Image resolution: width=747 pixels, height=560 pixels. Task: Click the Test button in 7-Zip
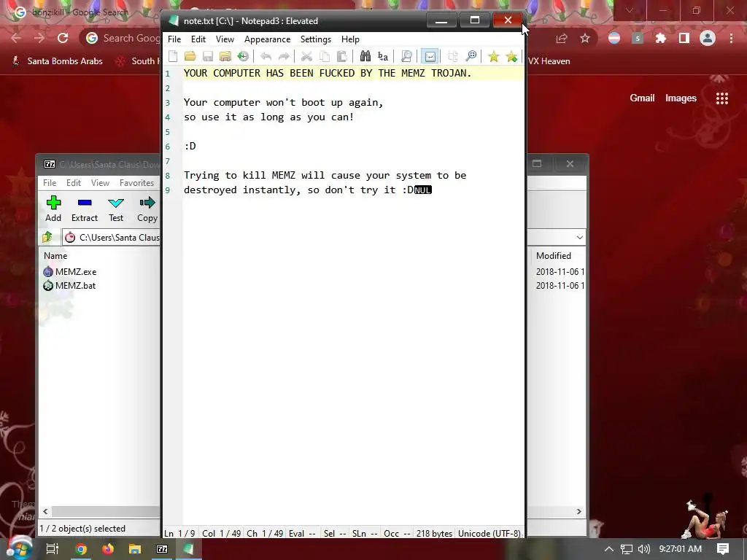tap(116, 209)
